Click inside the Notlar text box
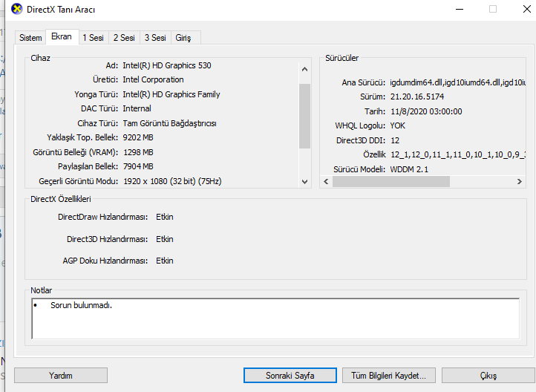The height and width of the screenshot is (392, 536). pos(275,318)
